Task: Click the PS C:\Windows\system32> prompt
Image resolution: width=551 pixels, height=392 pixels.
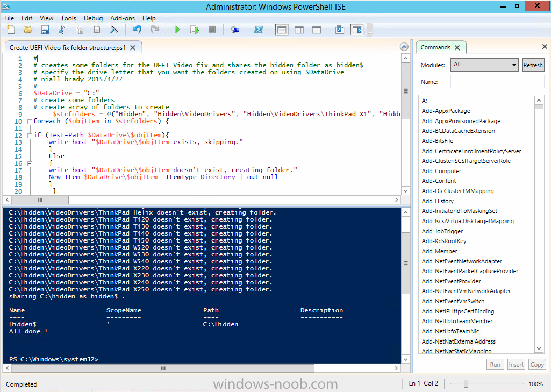Action: click(54, 359)
